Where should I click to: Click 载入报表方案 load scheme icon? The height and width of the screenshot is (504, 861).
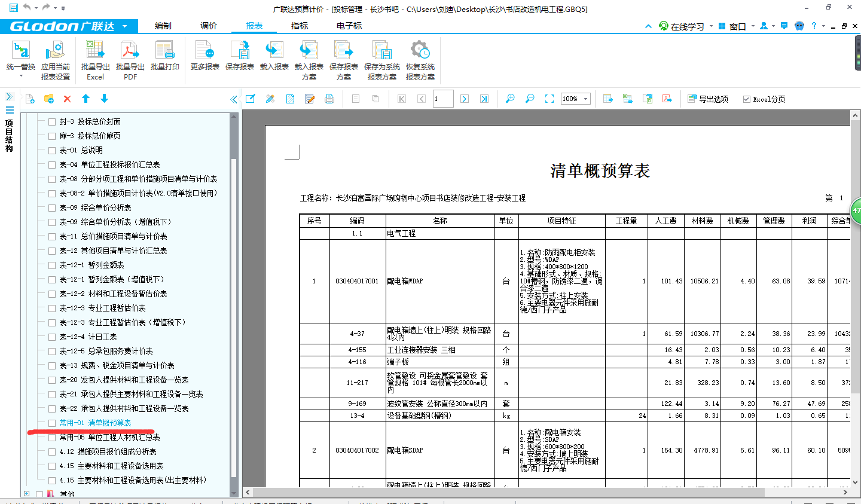[309, 51]
